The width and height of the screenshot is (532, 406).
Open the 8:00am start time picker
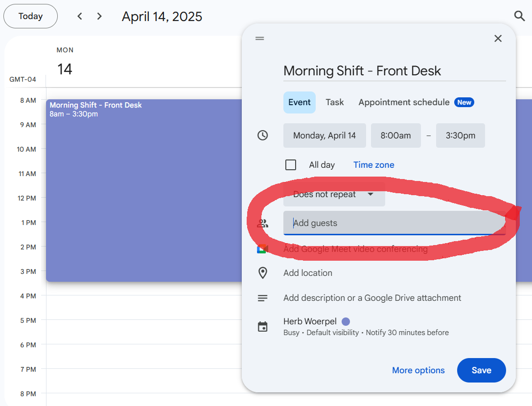tap(395, 135)
